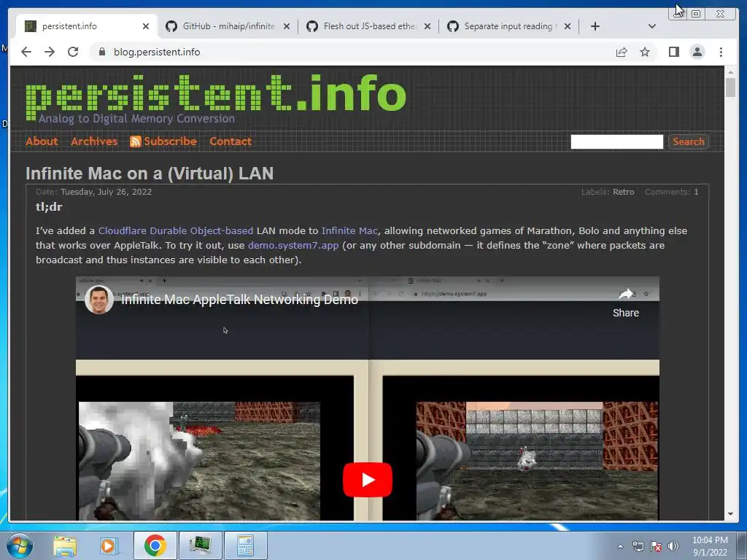Click the volume speaker tray icon
747x560 pixels.
pos(673,546)
